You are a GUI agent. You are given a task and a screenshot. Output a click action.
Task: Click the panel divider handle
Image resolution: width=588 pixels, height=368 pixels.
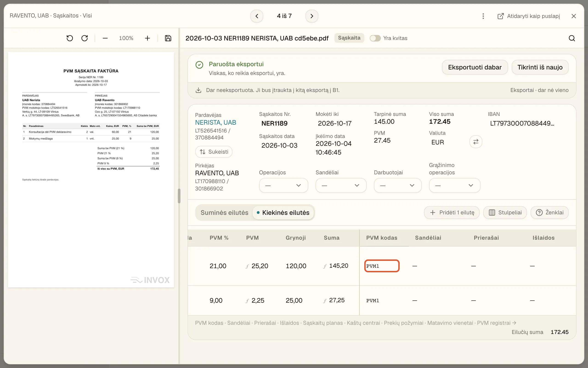coord(179,196)
